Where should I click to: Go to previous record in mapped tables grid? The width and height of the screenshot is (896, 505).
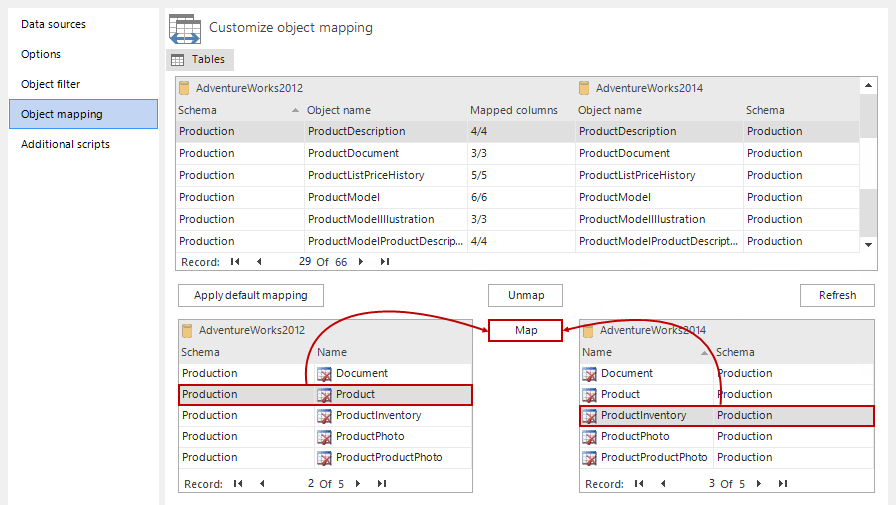(259, 262)
